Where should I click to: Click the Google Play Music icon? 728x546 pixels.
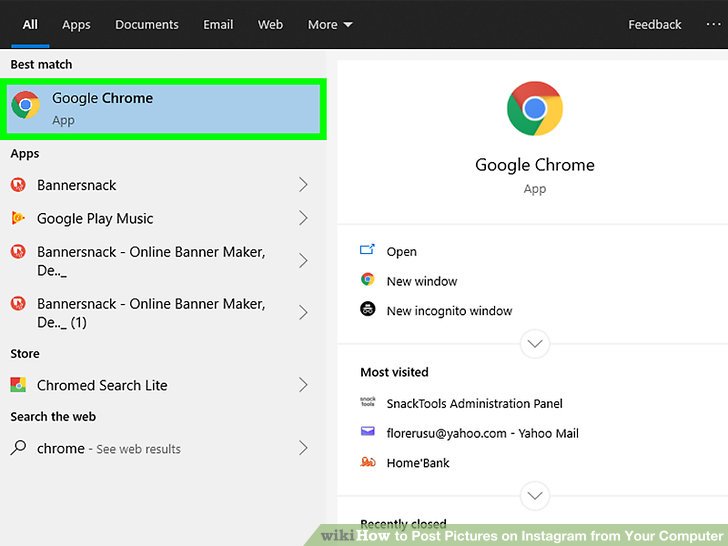[18, 218]
